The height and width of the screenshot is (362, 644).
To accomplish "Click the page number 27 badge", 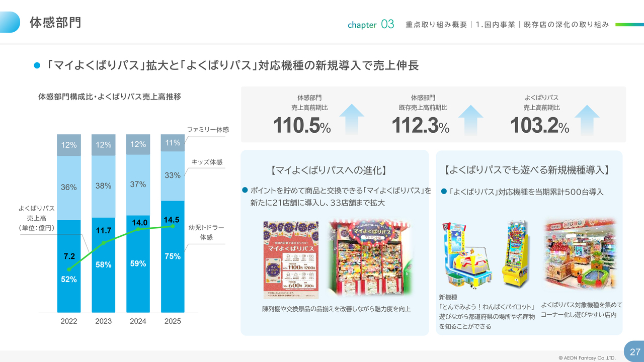I will (x=634, y=351).
